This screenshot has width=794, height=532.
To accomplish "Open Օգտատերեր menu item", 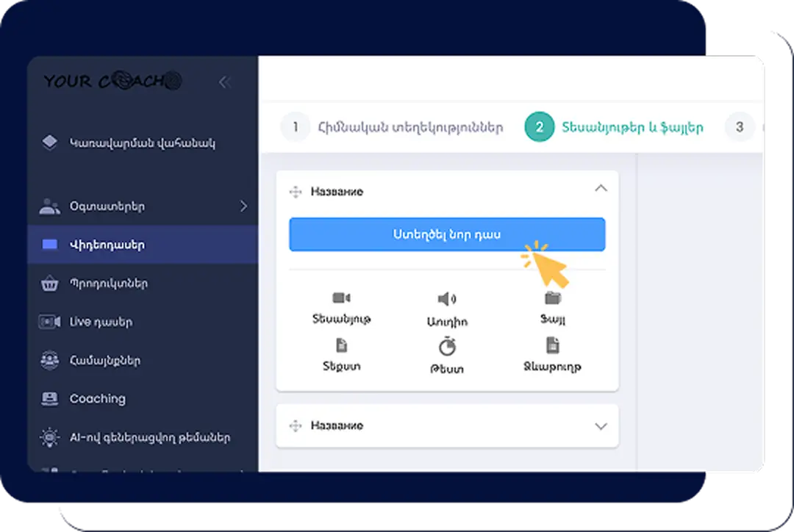I will point(143,206).
